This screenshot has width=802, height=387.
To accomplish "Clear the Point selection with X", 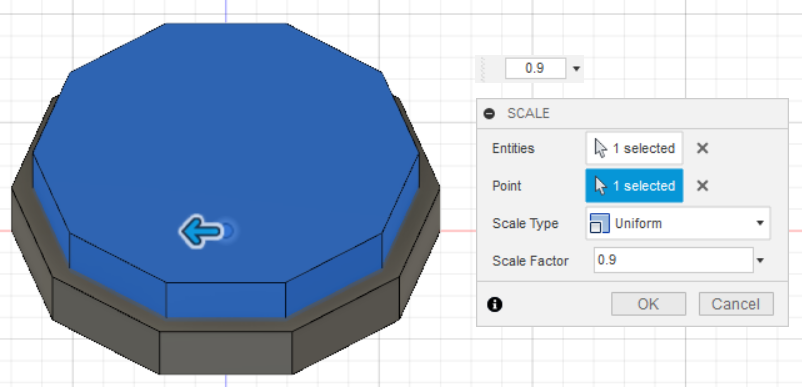I will [702, 186].
